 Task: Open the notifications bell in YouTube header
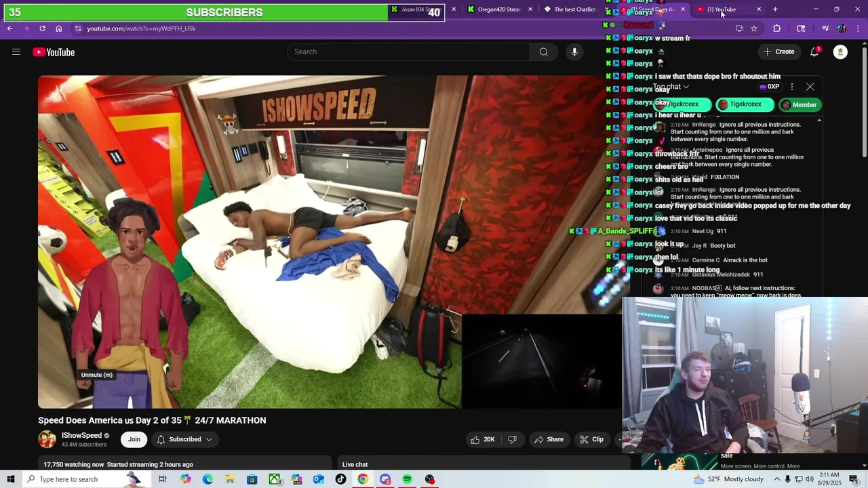(814, 52)
